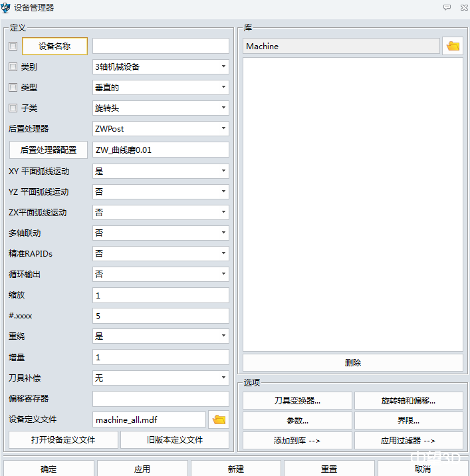Click 打开设备定义文件 button

pyautogui.click(x=63, y=439)
